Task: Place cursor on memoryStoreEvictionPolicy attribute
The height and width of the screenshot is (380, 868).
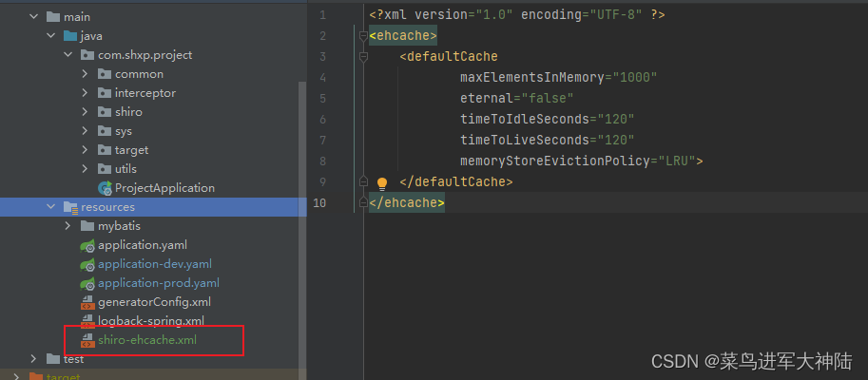Action: (554, 161)
